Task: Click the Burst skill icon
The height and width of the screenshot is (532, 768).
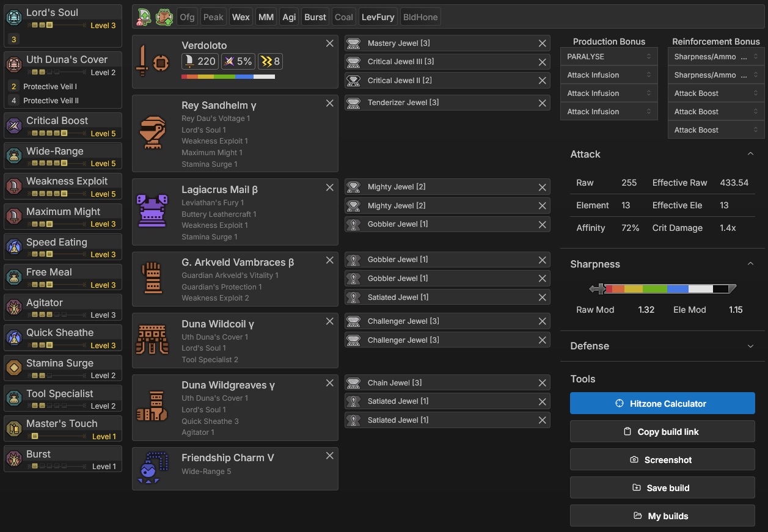Action: point(13,459)
